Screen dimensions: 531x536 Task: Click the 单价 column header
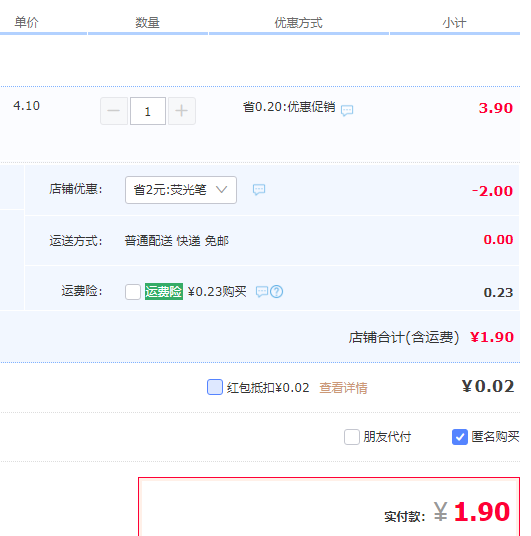(x=26, y=23)
